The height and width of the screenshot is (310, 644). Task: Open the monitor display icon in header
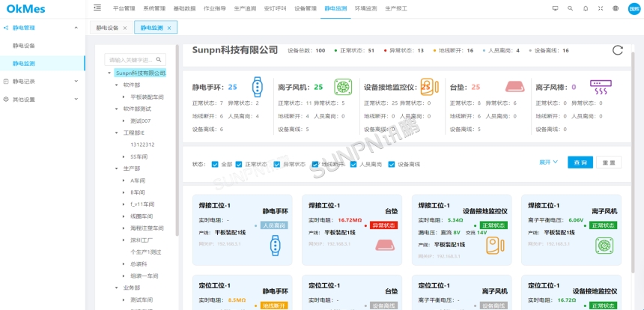(556, 8)
